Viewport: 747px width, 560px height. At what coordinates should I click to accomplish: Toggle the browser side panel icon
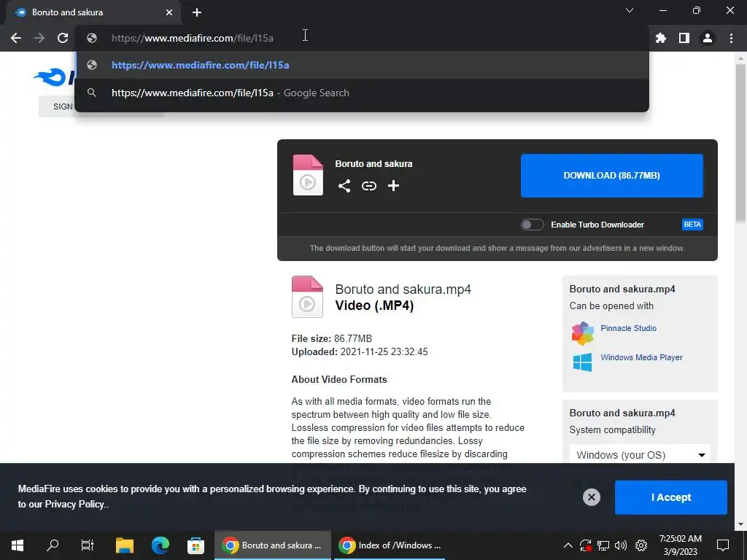pos(684,38)
